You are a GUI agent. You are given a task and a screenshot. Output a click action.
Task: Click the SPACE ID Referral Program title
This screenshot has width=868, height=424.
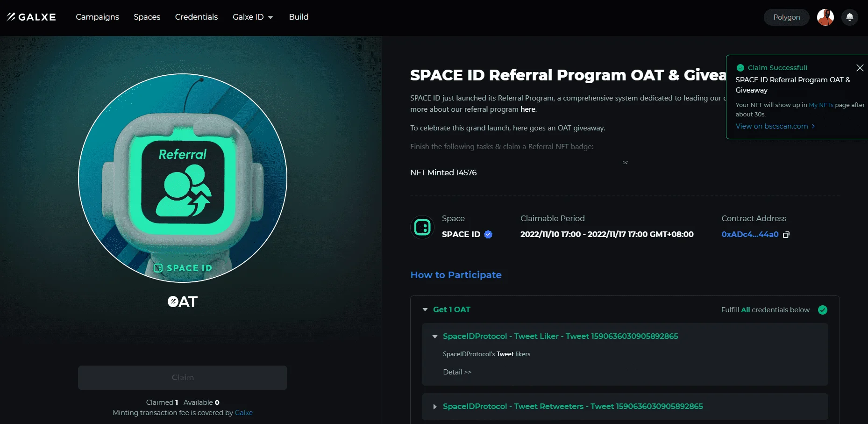[568, 75]
